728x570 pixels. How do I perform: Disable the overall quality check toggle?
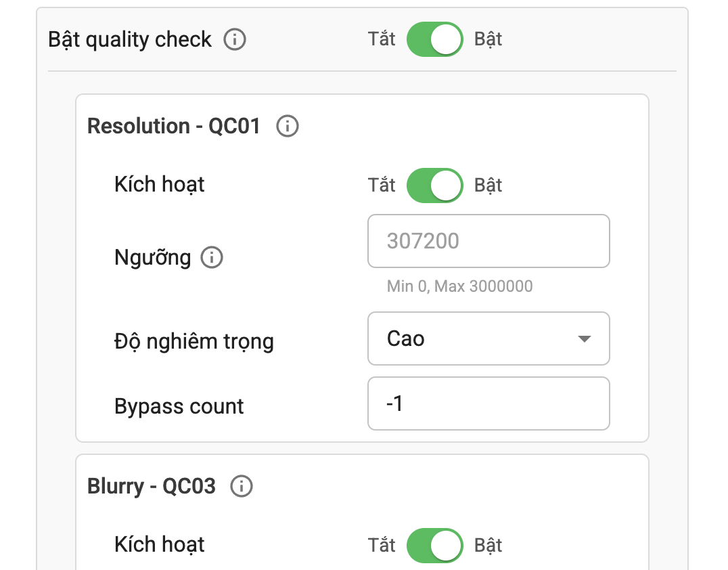pos(434,39)
